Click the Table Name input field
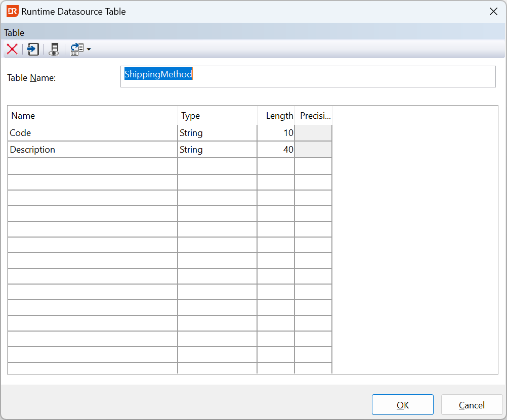 [308, 76]
